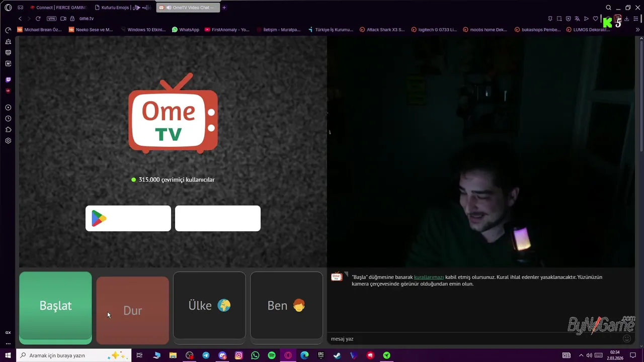644x362 pixels.
Task: Open the Ben gender selector
Action: (286, 306)
